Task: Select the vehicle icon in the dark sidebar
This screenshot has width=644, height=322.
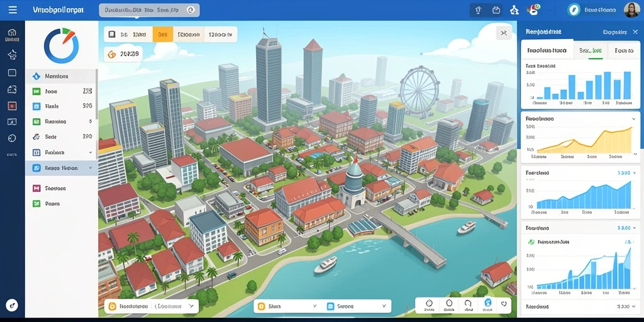Action: 12,89
